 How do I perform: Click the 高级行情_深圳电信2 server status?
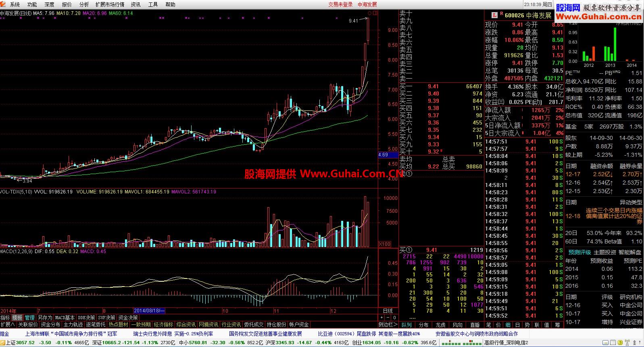coord(506,343)
